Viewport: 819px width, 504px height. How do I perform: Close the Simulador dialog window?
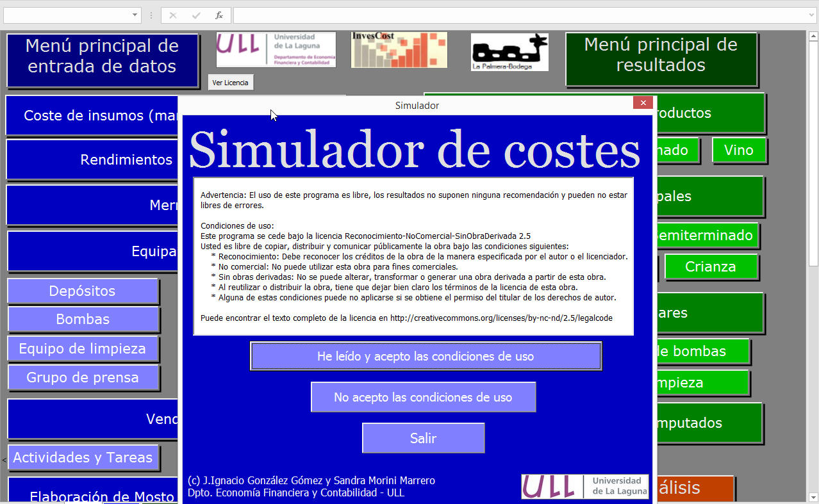(643, 102)
